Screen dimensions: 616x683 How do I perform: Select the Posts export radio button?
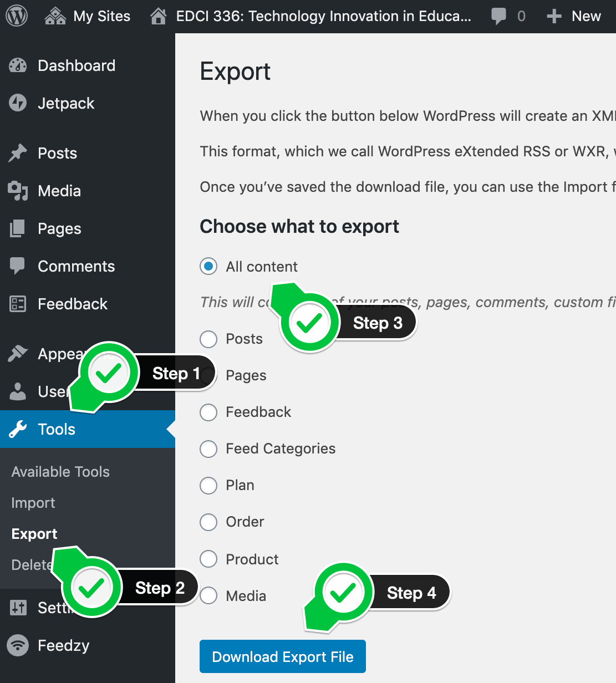pyautogui.click(x=208, y=339)
